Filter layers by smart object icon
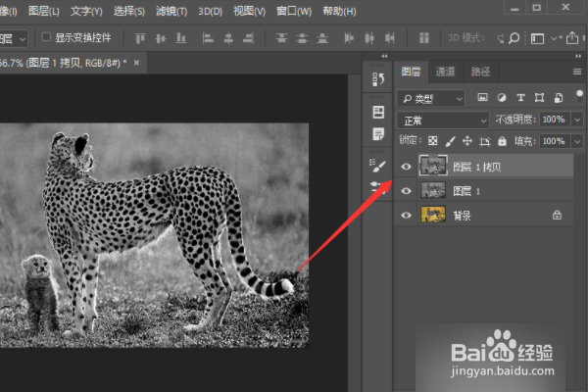588x392 pixels. [x=559, y=98]
